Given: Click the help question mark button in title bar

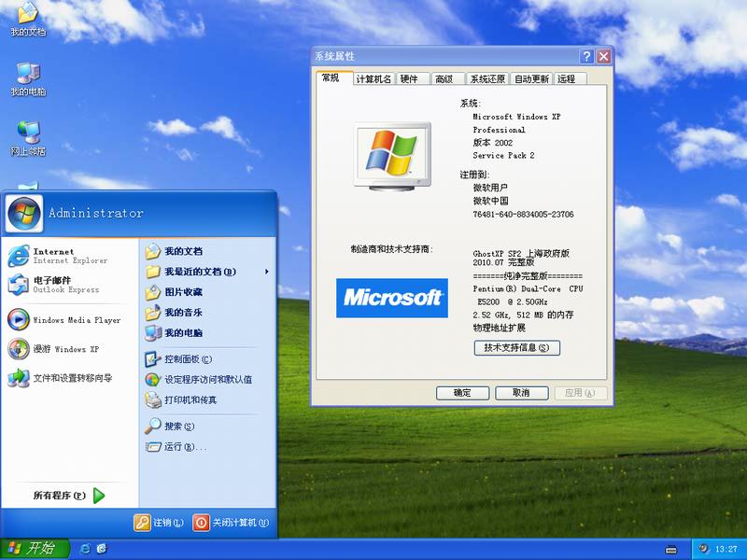Looking at the screenshot, I should point(587,57).
